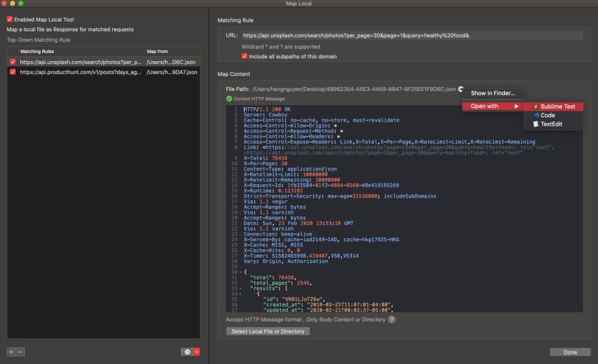This screenshot has width=598, height=364.
Task: Choose Code from Open with submenu
Action: pos(553,115)
